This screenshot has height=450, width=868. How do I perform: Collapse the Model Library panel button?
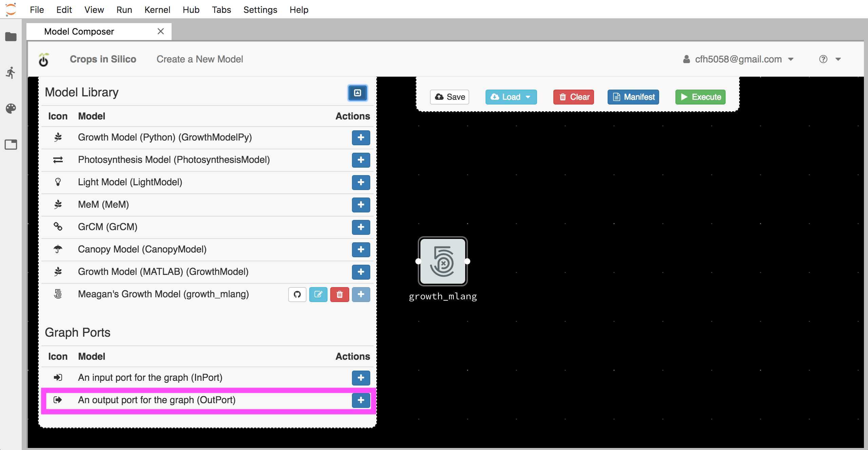[358, 93]
